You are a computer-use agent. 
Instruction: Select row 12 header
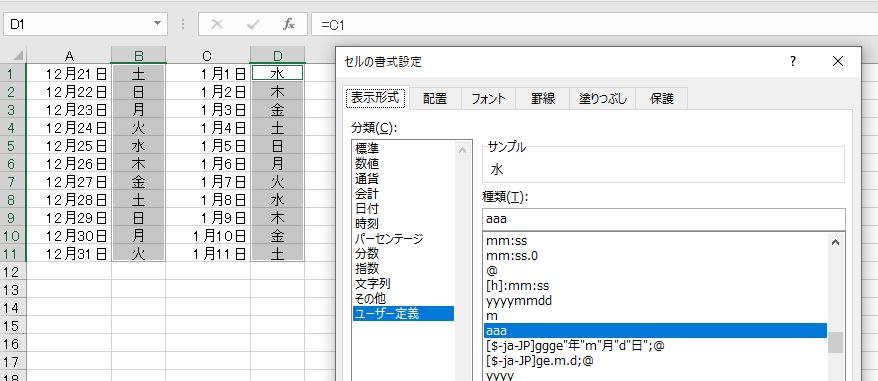coord(12,272)
